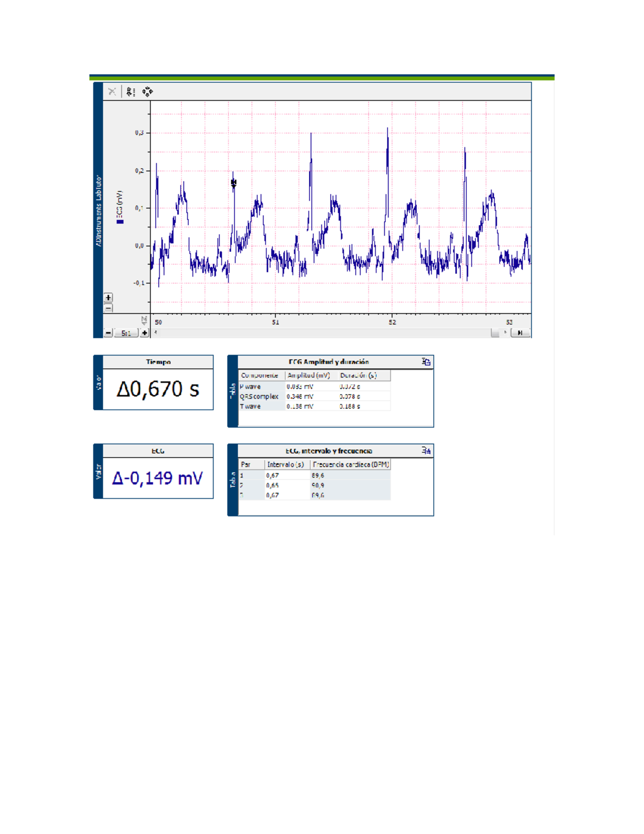Image resolution: width=644 pixels, height=834 pixels.
Task: Click the scissors cut-selection icon in the toolbar
Action: 112,92
